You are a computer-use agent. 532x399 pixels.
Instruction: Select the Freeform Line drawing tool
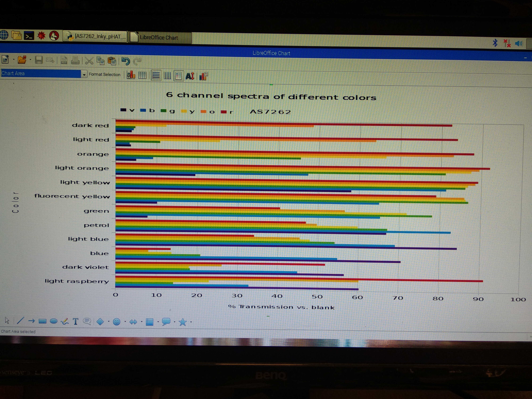pyautogui.click(x=65, y=321)
